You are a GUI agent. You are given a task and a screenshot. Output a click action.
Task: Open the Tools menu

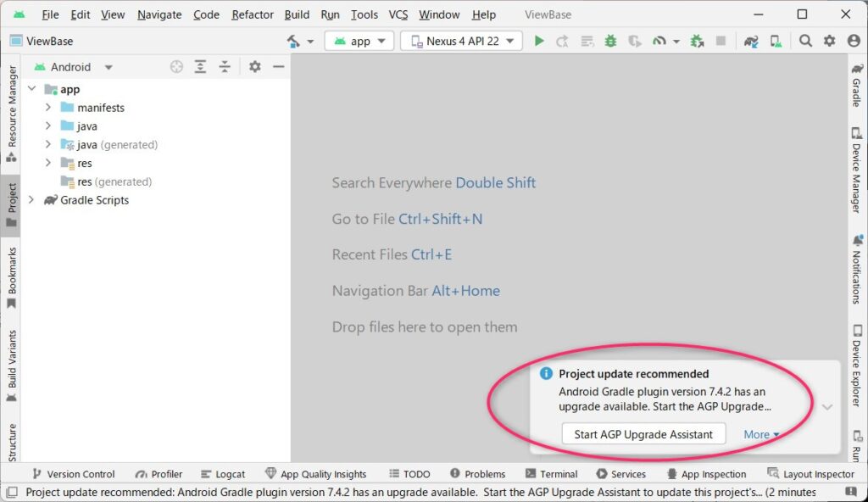tap(364, 14)
